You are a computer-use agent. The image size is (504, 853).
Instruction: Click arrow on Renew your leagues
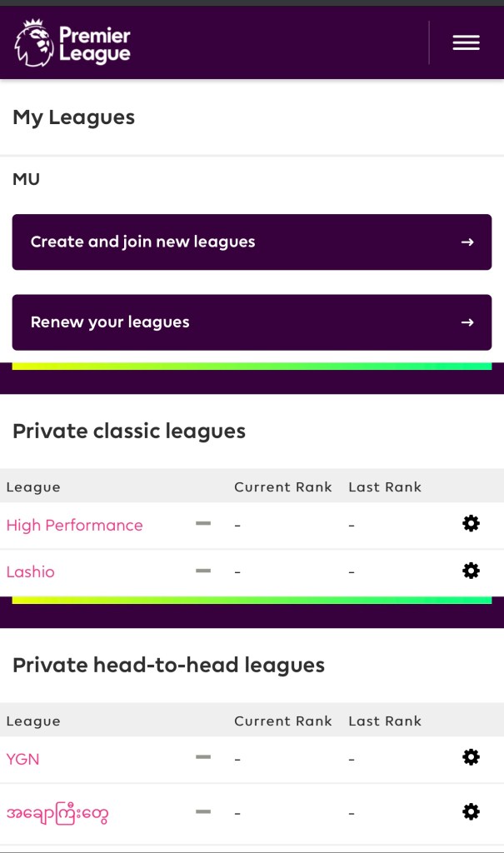tap(467, 322)
